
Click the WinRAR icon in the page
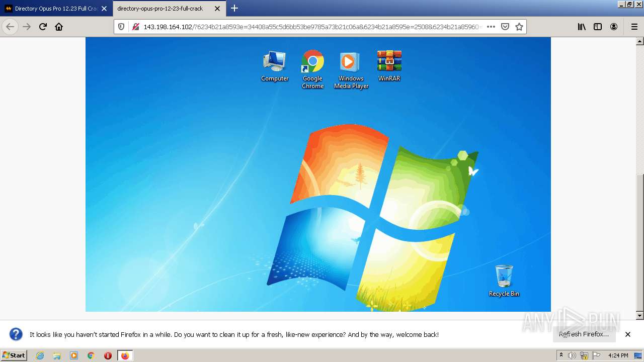(389, 66)
